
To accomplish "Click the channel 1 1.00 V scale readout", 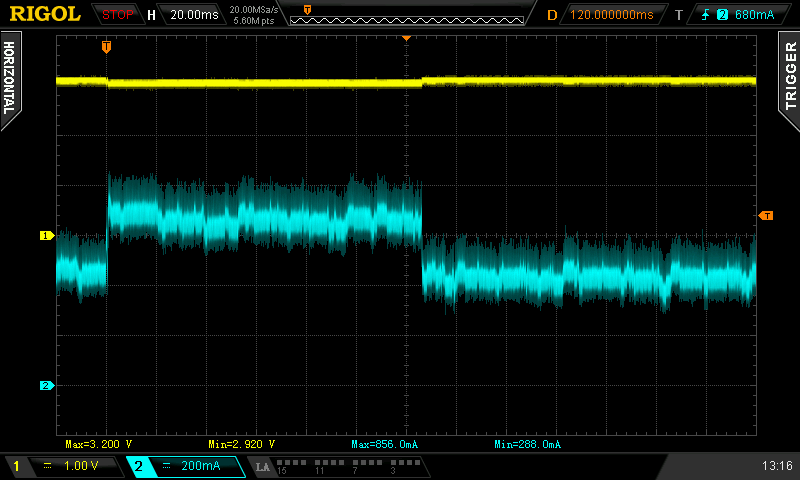I will [x=81, y=466].
